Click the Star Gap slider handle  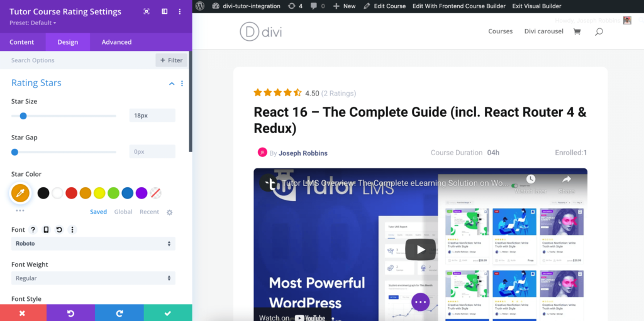15,152
